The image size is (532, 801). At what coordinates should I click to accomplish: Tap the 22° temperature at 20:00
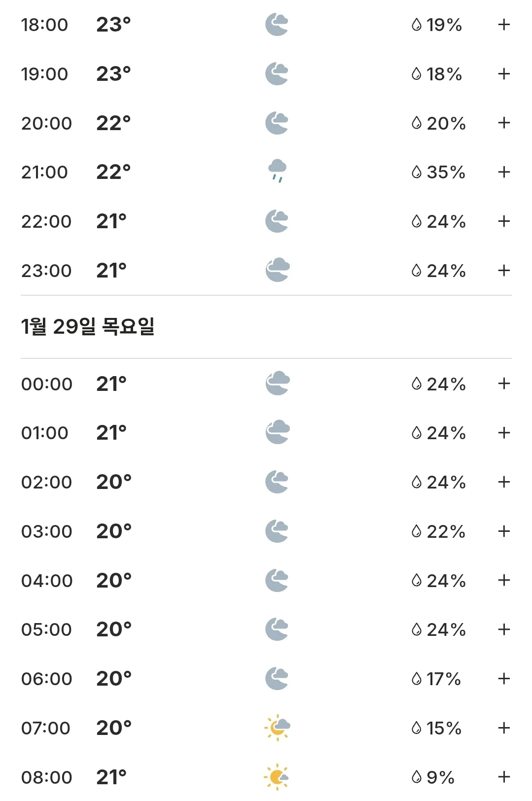tap(113, 123)
